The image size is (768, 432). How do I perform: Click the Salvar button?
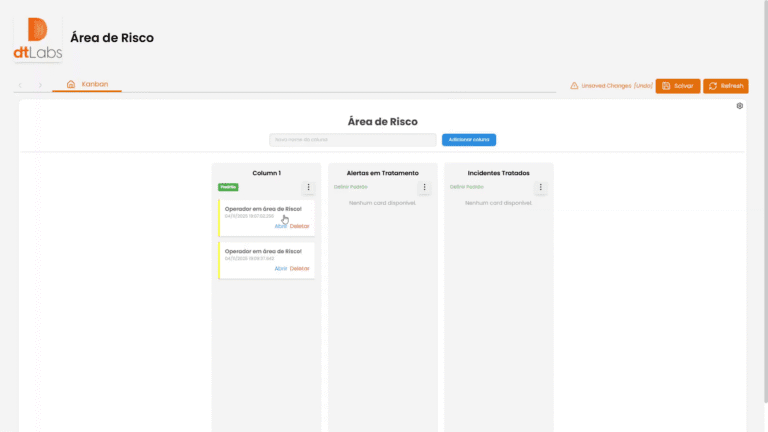pos(678,86)
